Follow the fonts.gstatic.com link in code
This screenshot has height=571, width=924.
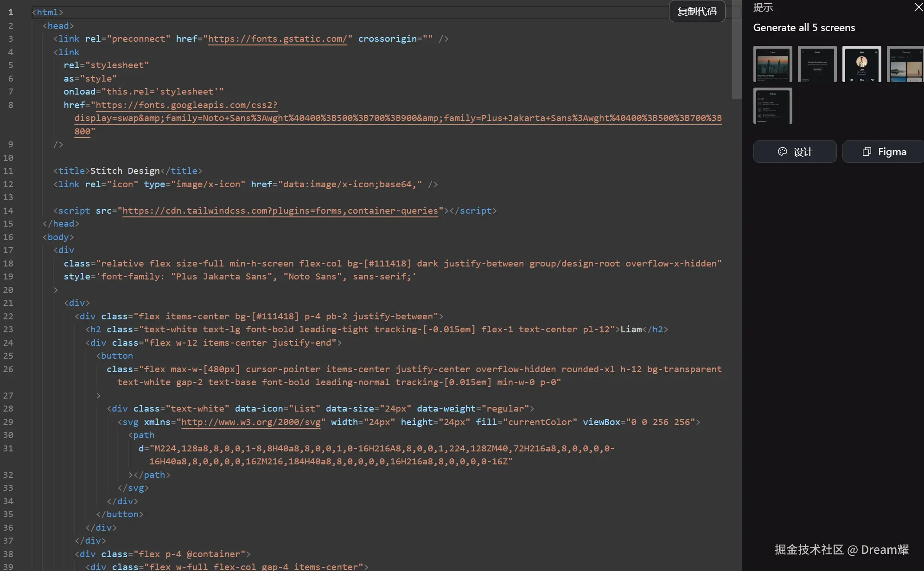(x=277, y=39)
